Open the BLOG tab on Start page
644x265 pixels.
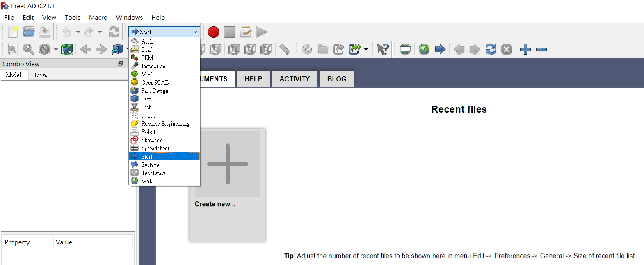pos(337,79)
